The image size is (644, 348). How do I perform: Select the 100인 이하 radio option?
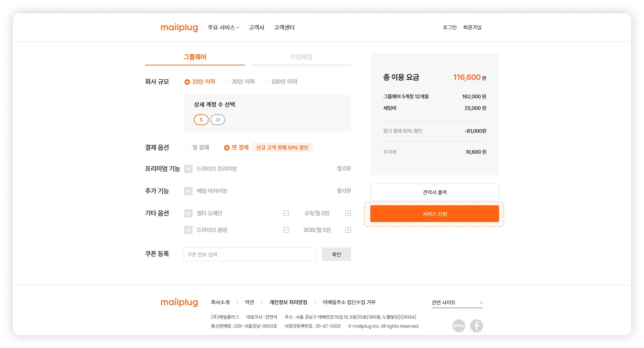point(266,82)
